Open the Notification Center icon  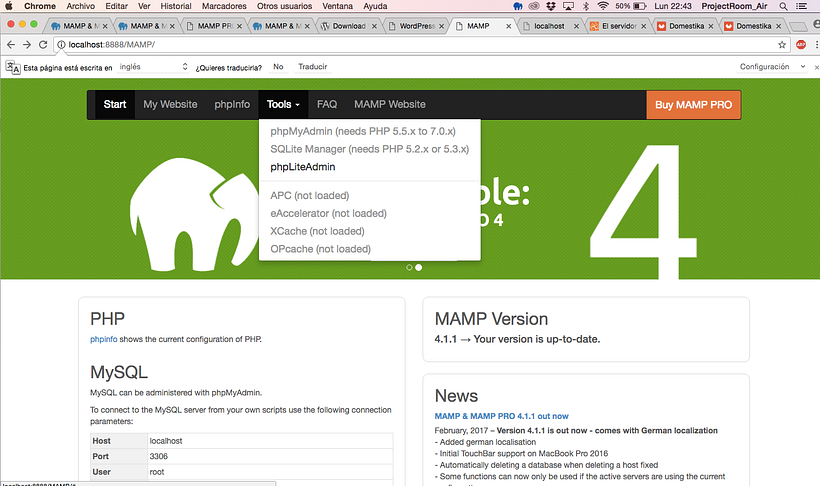801,6
